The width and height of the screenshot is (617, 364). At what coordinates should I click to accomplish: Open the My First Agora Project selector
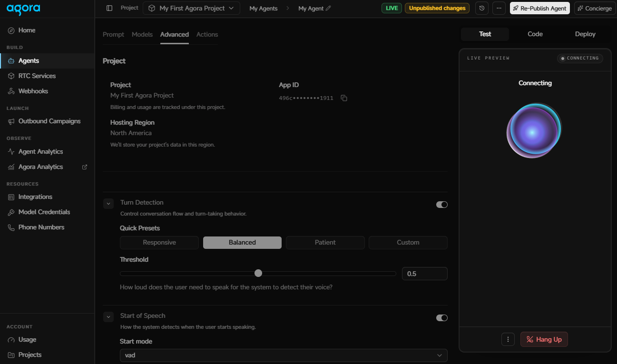191,8
